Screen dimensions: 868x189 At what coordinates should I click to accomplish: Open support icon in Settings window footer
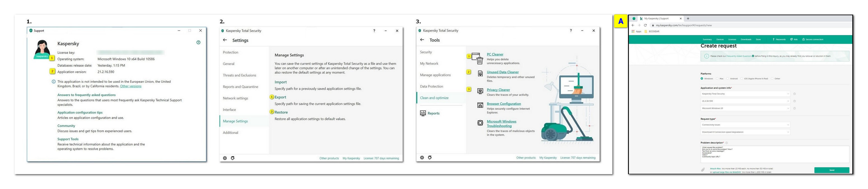pos(232,158)
